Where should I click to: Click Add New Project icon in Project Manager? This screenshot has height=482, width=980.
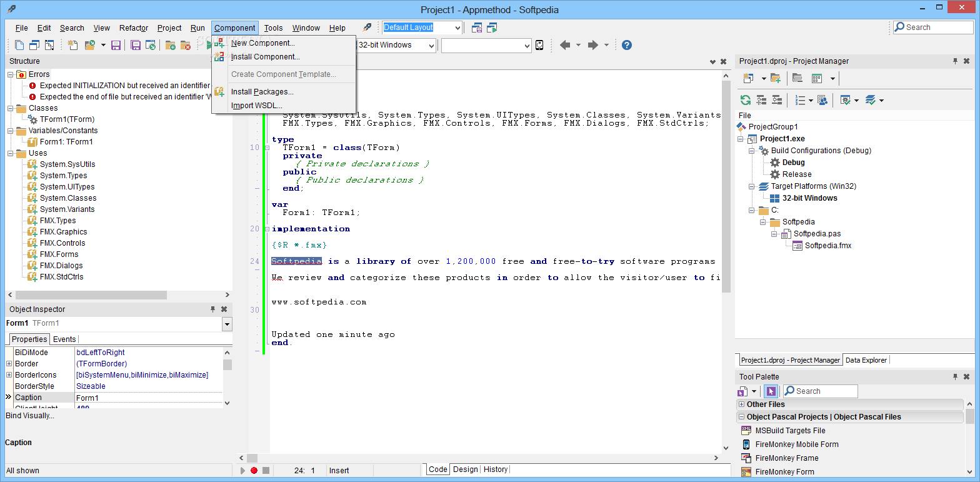pos(748,78)
